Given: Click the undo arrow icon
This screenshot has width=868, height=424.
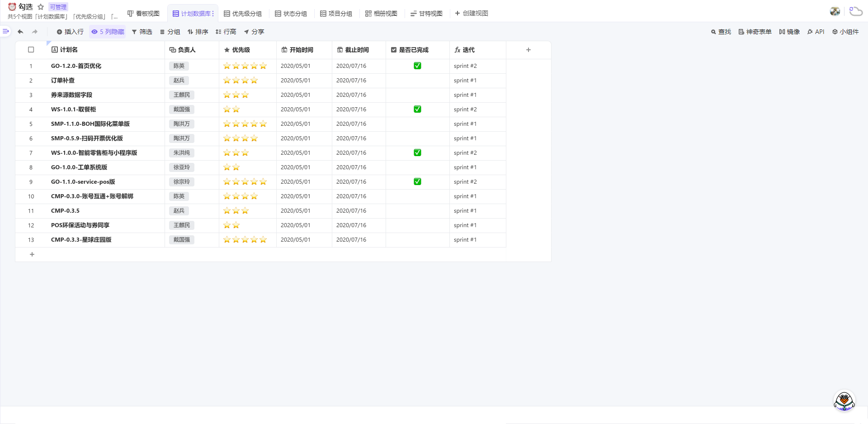Looking at the screenshot, I should (20, 32).
